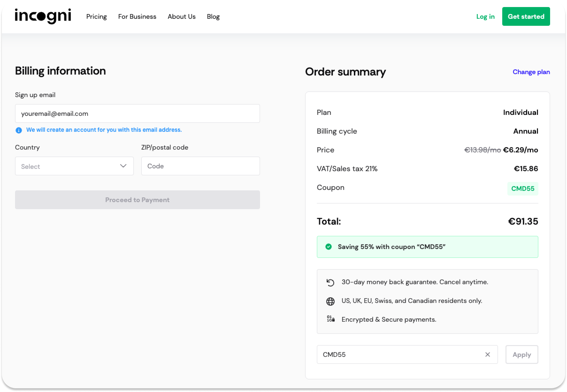Click the Apply coupon button

click(521, 354)
